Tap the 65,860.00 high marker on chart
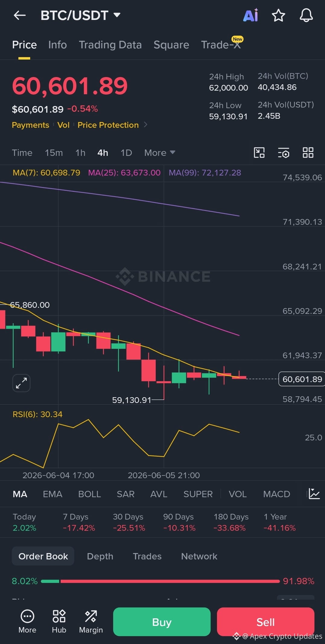This screenshot has width=325, height=644. [30, 305]
